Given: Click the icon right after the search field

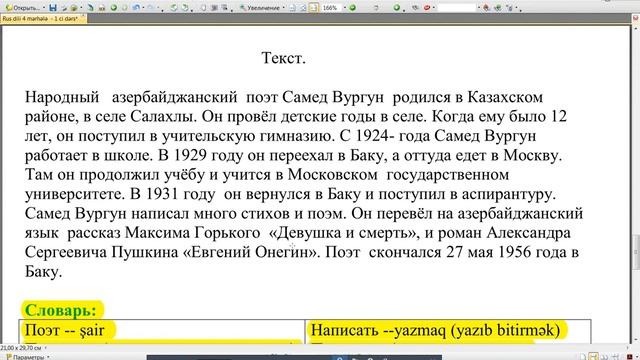Looking at the screenshot, I should pyautogui.click(x=486, y=8).
